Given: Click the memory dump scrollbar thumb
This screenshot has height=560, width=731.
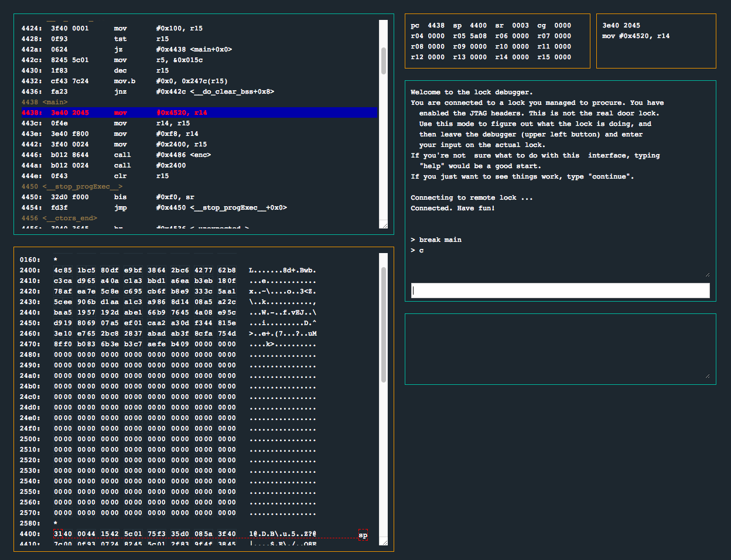Looking at the screenshot, I should (x=384, y=324).
